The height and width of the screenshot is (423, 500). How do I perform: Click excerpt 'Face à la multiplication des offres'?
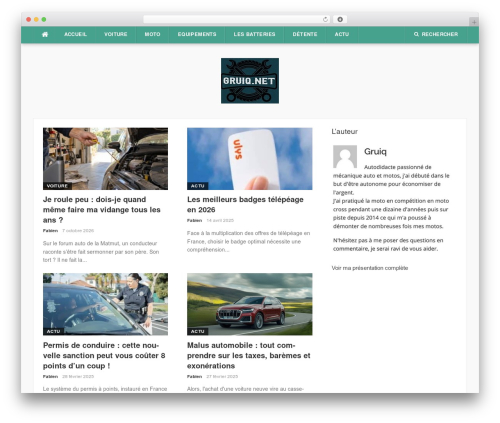pos(249,241)
